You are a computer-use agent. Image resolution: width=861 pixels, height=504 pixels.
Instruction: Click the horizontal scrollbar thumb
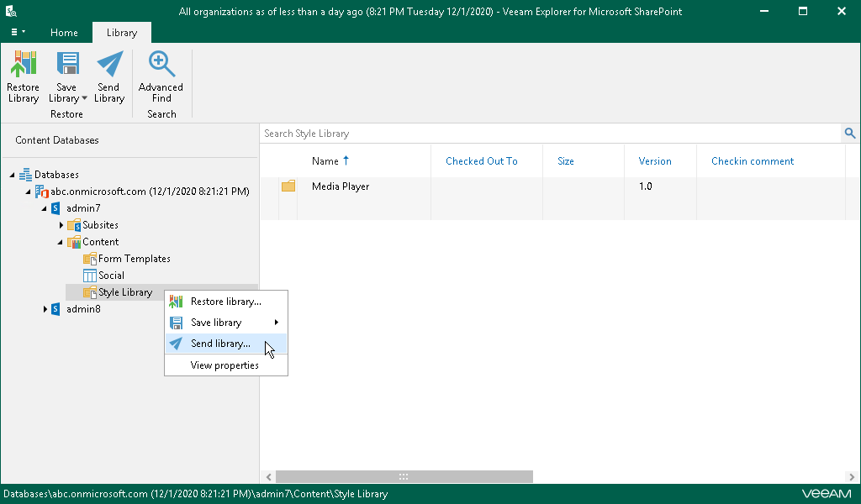click(404, 476)
